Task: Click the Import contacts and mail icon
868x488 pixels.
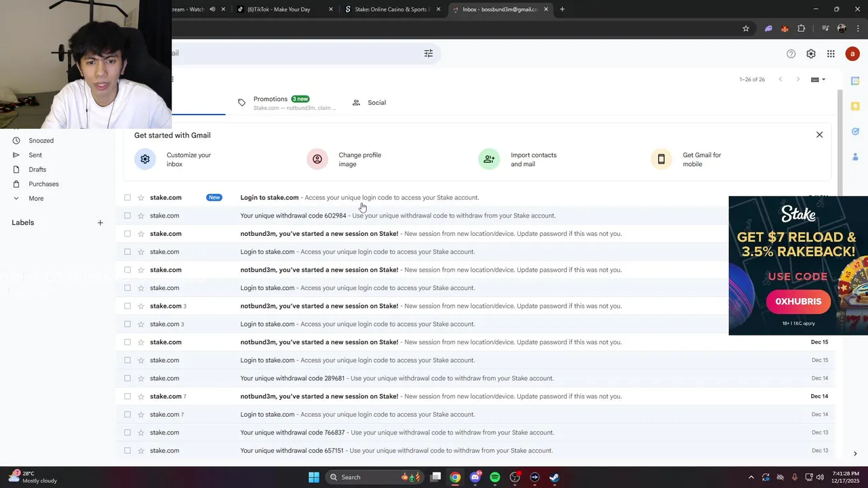Action: pos(489,159)
